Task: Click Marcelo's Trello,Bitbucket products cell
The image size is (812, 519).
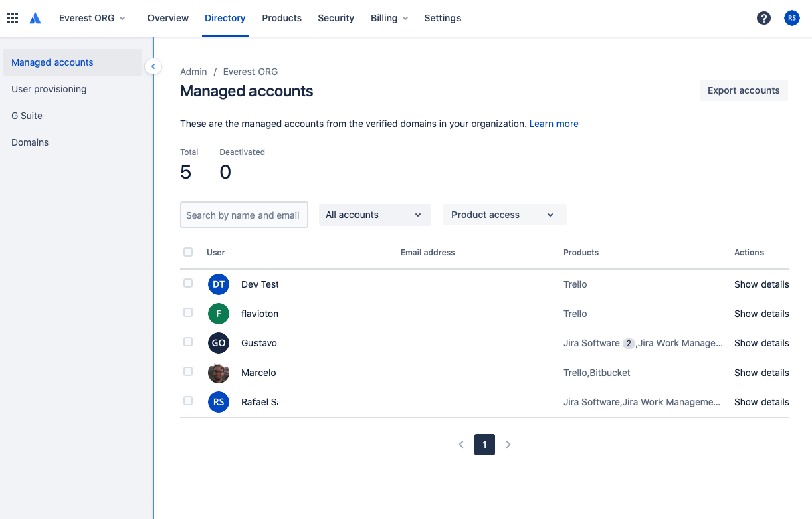Action: pyautogui.click(x=597, y=373)
